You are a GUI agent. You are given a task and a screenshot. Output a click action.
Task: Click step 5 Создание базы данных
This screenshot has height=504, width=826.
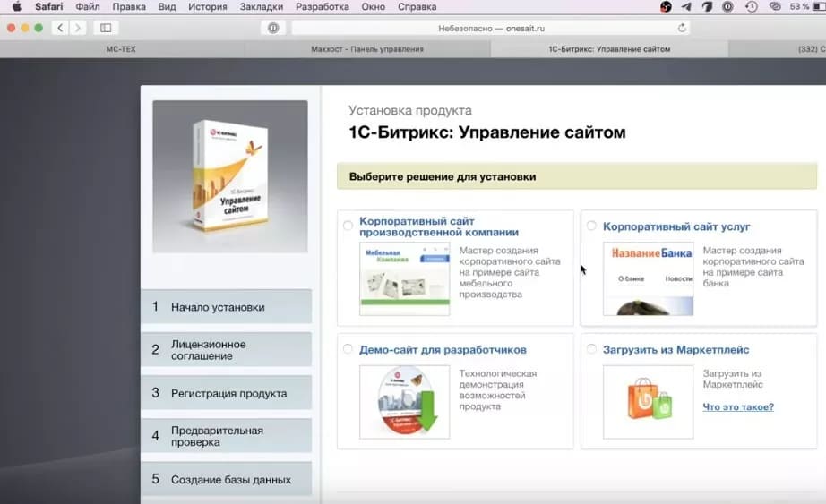point(227,479)
